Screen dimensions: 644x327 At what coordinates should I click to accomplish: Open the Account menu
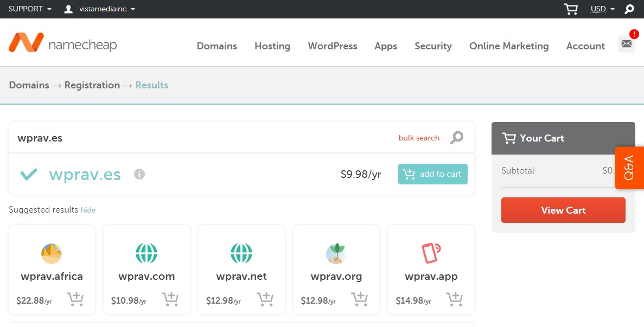pyautogui.click(x=586, y=46)
